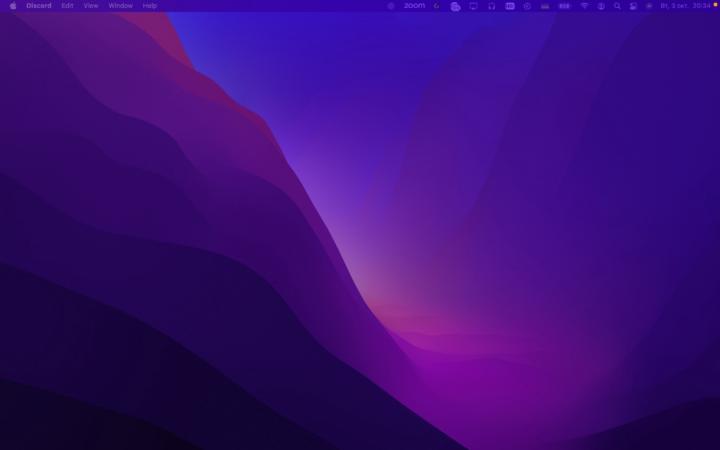Screen dimensions: 720x450
Task: Open the headphones status icon
Action: click(491, 6)
